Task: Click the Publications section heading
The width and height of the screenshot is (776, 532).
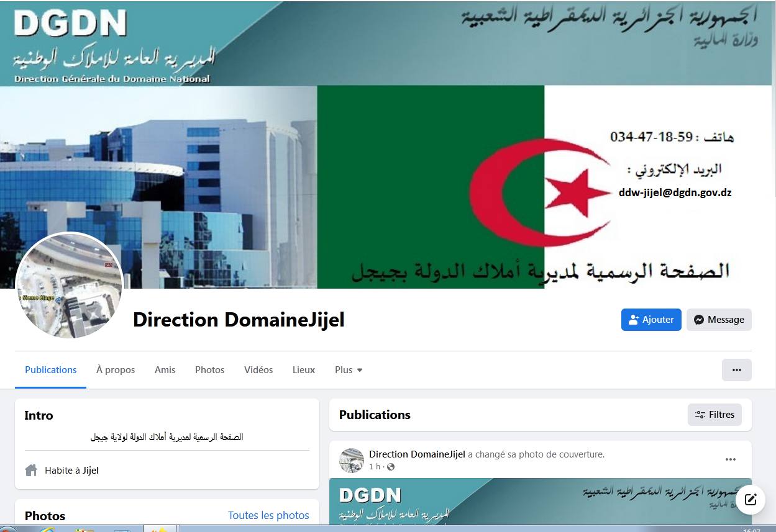Action: pos(375,415)
